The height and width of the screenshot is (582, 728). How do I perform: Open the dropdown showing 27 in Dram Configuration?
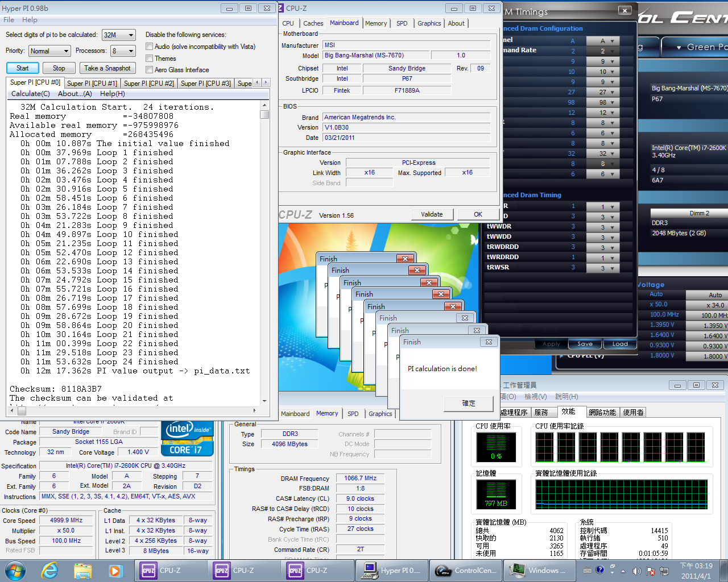pos(603,92)
